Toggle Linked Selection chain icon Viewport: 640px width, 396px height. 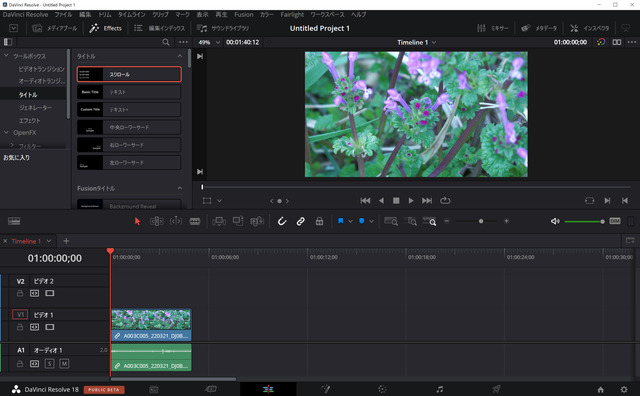point(300,221)
